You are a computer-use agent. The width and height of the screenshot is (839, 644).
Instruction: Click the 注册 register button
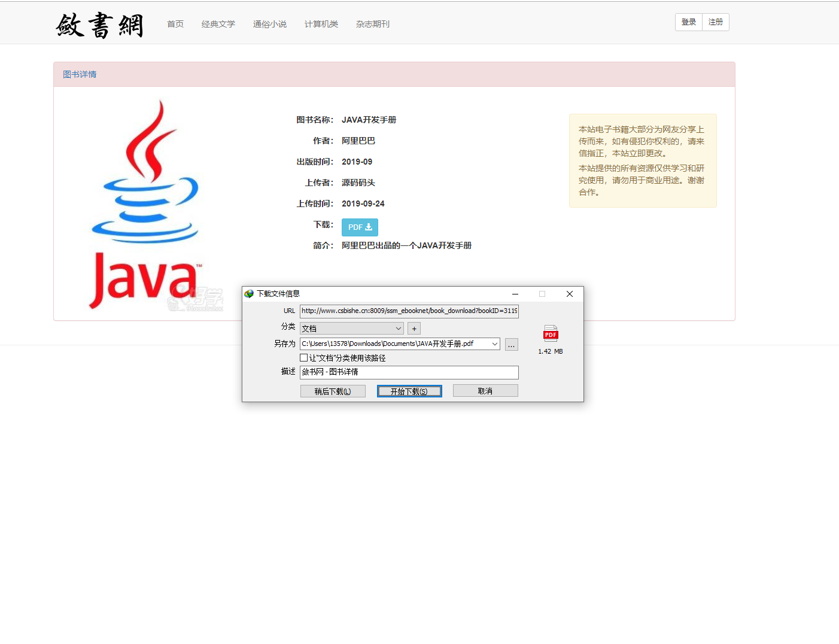[x=716, y=22]
